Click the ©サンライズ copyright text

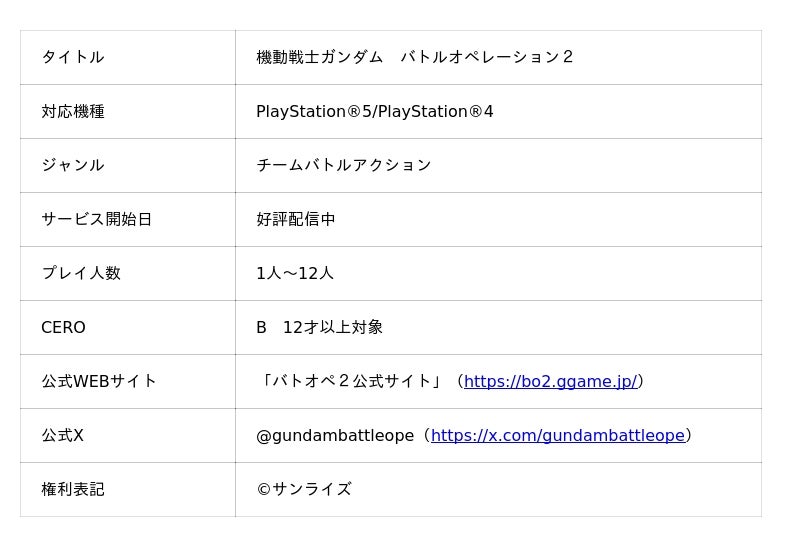pyautogui.click(x=304, y=489)
